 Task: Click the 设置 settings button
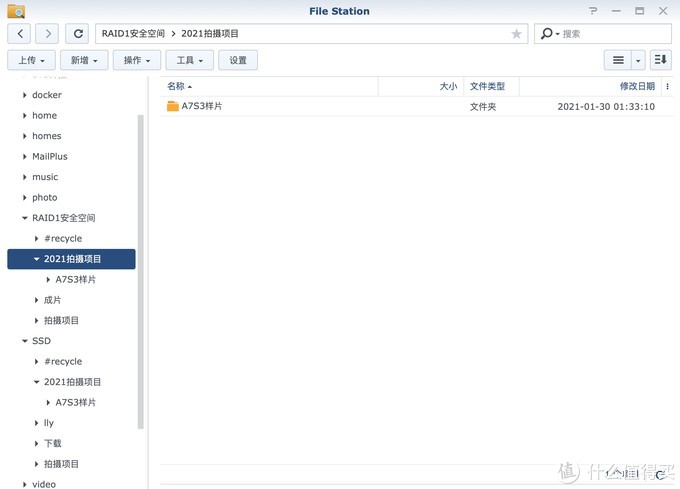(238, 60)
